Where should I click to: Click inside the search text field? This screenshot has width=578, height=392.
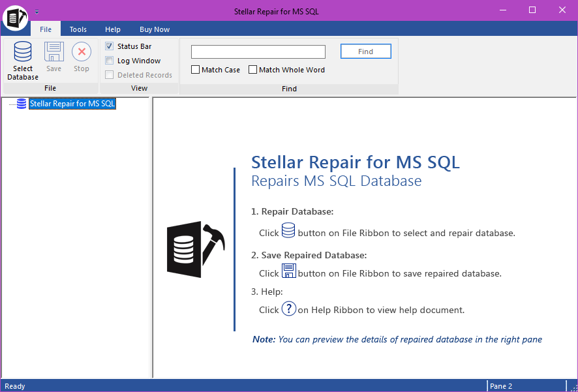point(257,51)
